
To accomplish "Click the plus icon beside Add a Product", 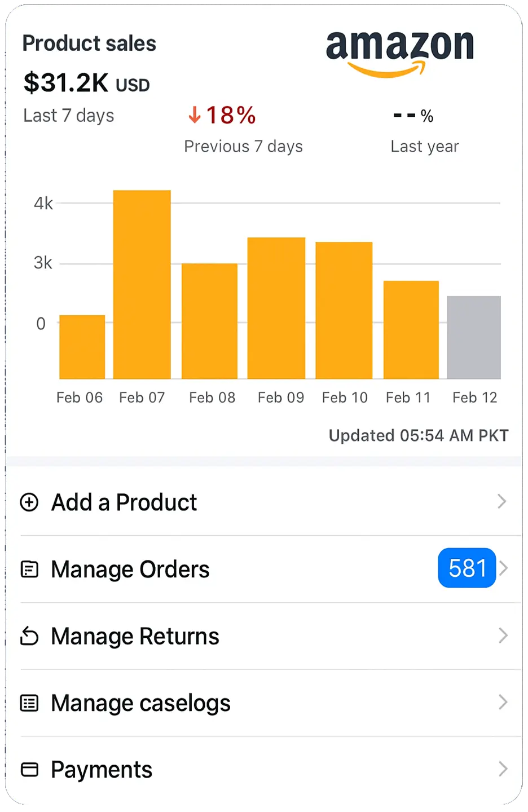I will [29, 502].
